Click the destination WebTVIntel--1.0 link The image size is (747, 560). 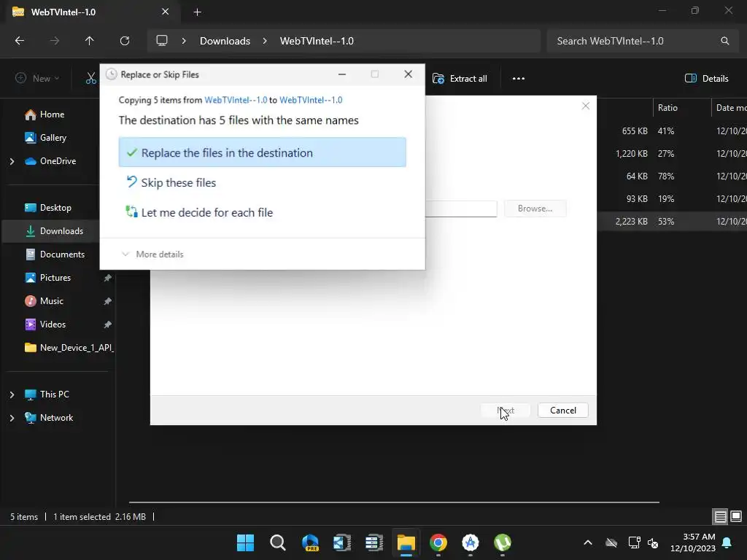click(311, 100)
